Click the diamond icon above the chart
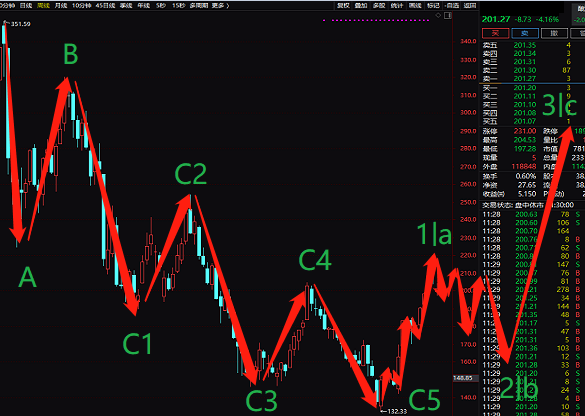 pyautogui.click(x=438, y=15)
